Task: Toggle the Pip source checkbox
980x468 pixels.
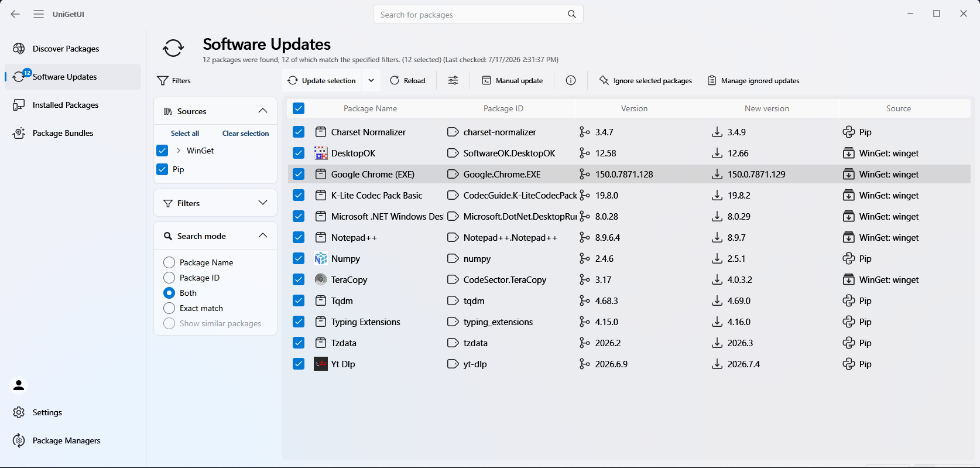Action: pos(162,169)
